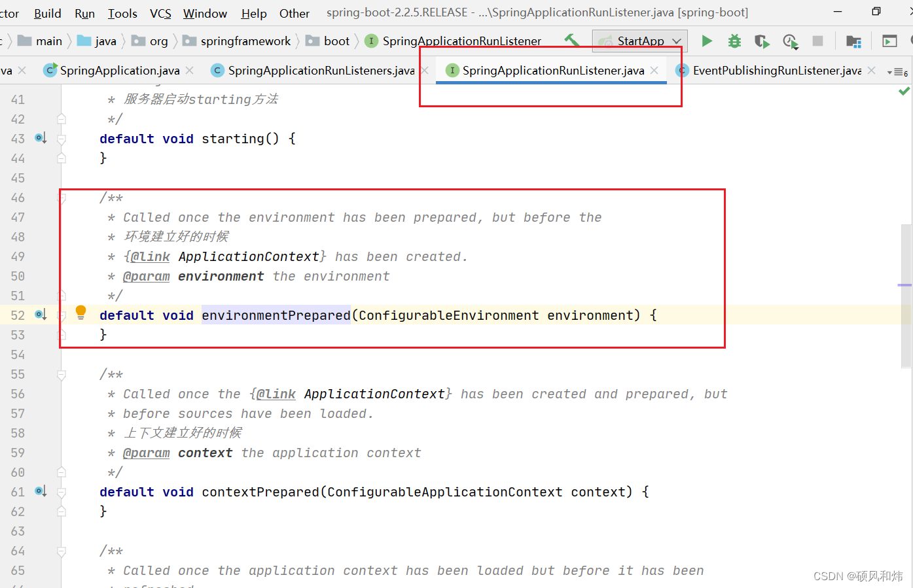
Task: Open the Help menu
Action: pyautogui.click(x=254, y=13)
